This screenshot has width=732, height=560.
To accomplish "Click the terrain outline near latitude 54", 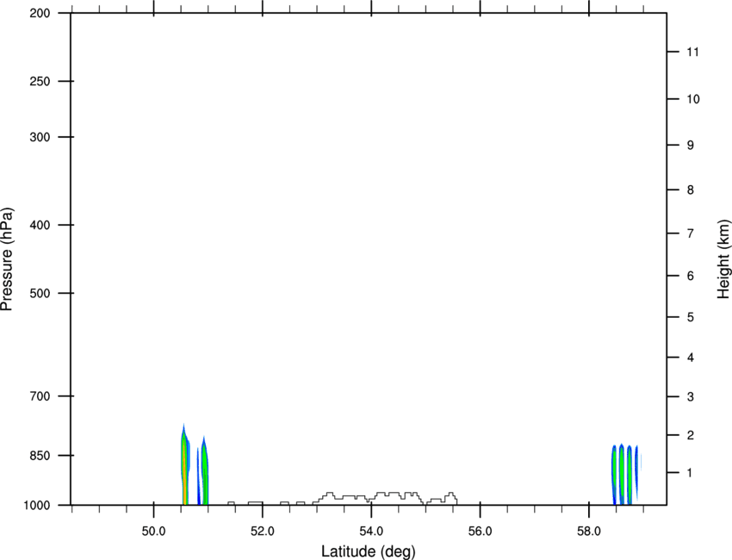I will [x=385, y=498].
